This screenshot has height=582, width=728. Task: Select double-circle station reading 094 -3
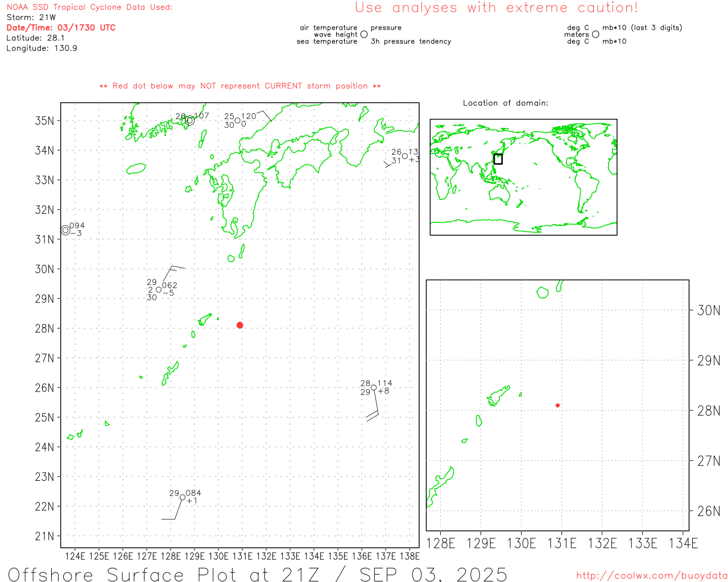(66, 230)
